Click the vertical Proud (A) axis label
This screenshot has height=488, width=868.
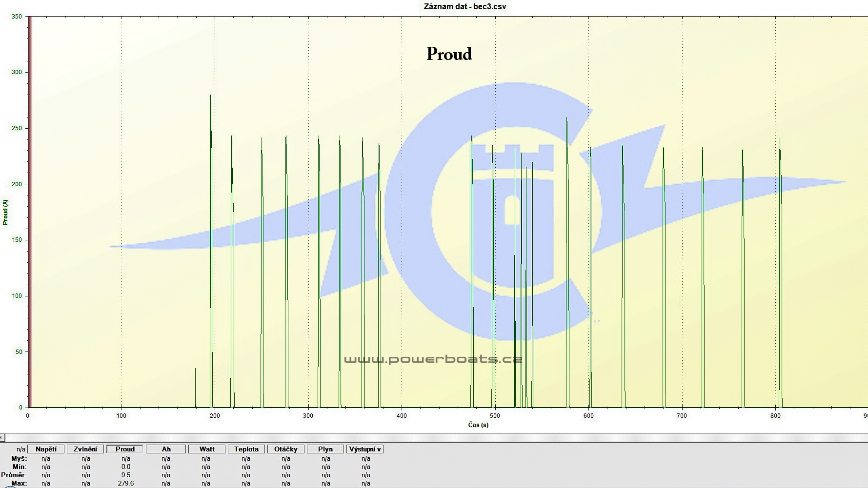point(5,212)
